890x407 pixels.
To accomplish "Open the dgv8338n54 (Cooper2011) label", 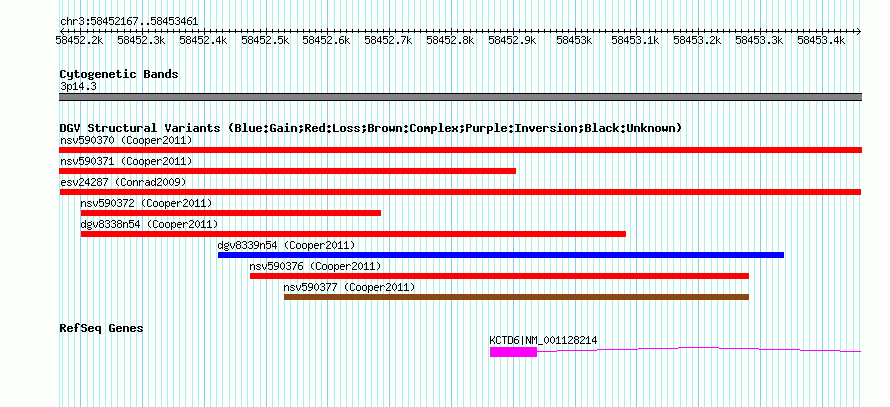I will [x=149, y=224].
